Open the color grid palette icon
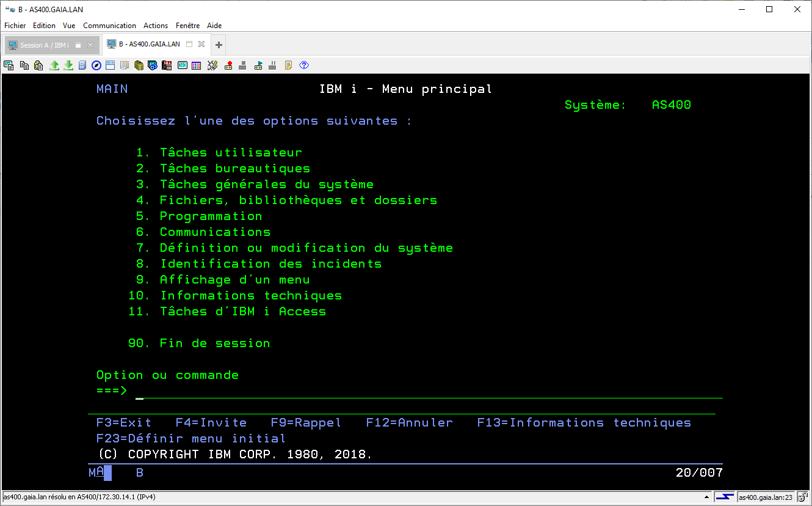 click(x=196, y=65)
